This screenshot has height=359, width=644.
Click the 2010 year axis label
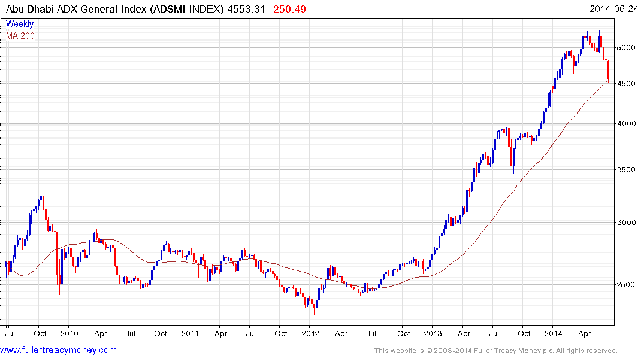[x=69, y=333]
